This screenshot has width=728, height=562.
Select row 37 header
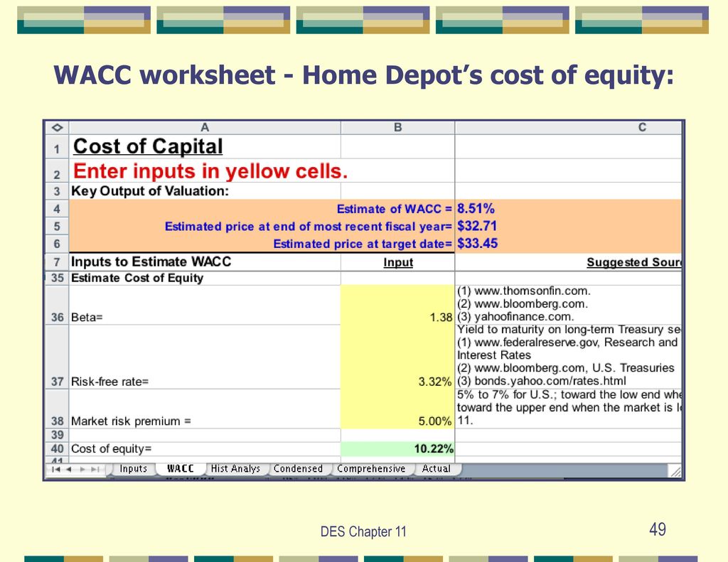point(57,357)
